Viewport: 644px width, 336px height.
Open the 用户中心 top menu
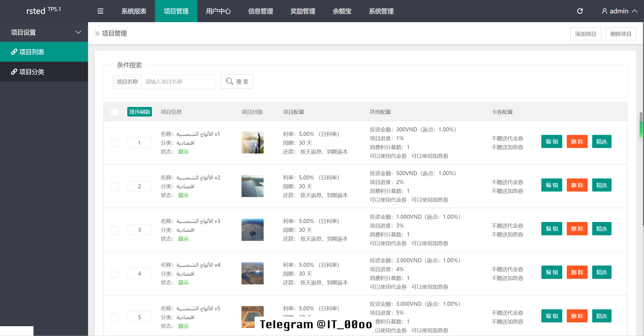[218, 11]
